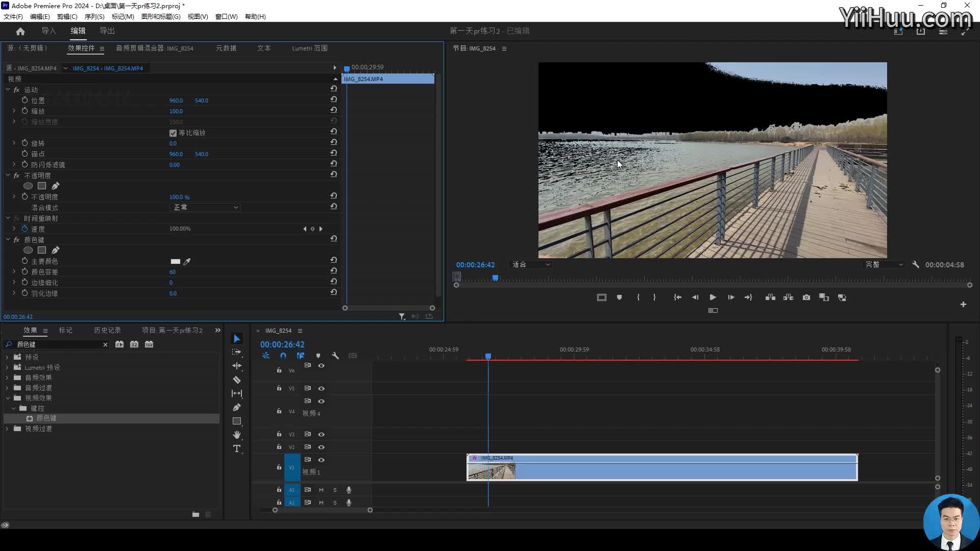Screen dimensions: 980x551
Task: Toggle Linked Selection in timeline
Action: (301, 356)
